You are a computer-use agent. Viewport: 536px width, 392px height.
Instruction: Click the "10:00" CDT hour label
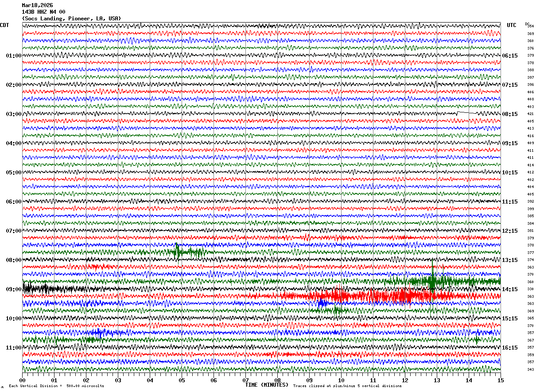pyautogui.click(x=14, y=319)
